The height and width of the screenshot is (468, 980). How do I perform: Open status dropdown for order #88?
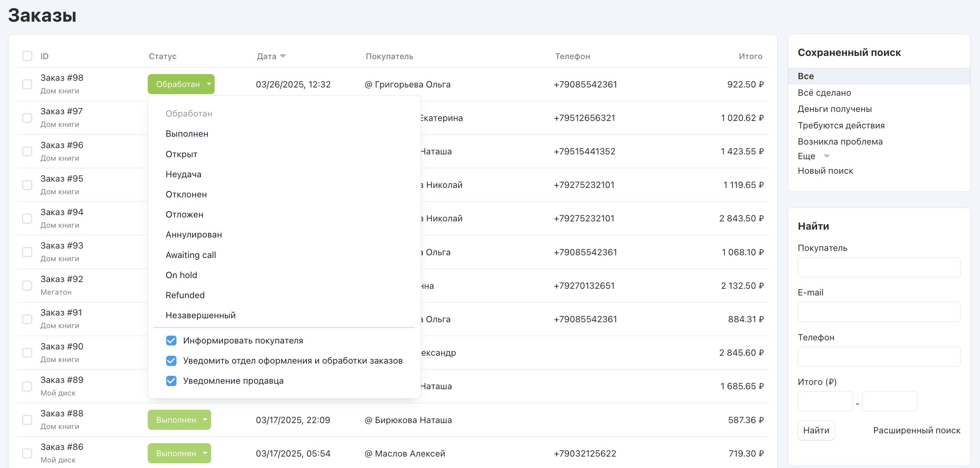tap(205, 420)
